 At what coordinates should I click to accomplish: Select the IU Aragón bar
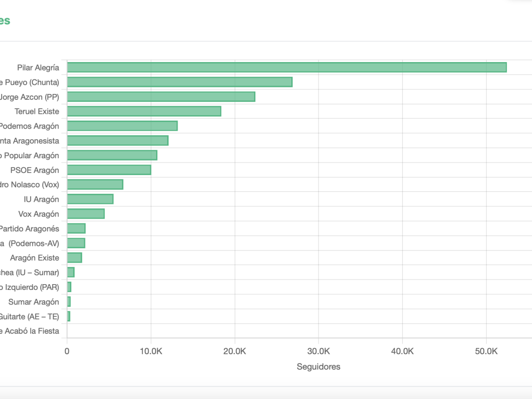[89, 199]
